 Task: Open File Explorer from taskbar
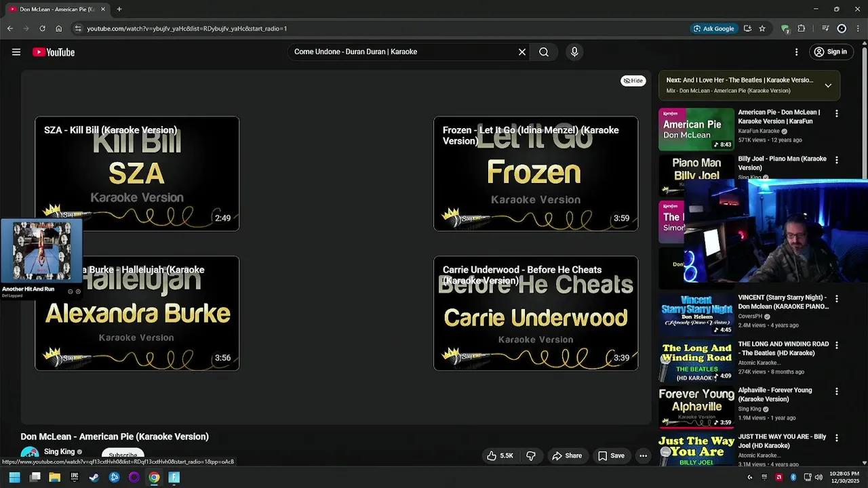55,477
